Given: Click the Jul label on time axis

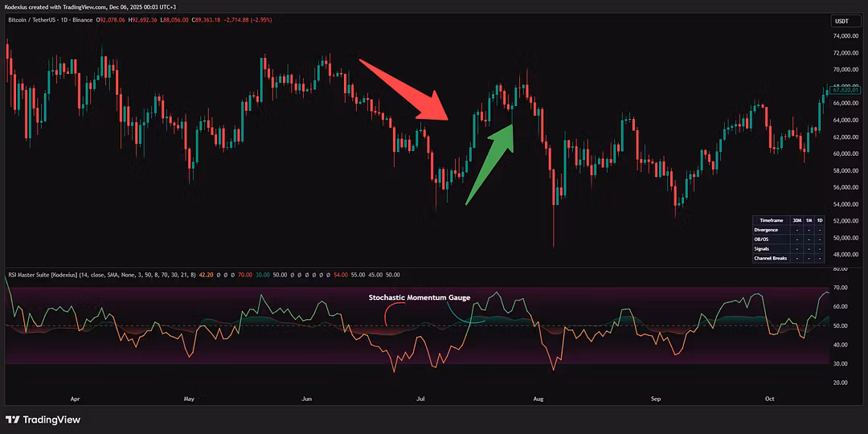Looking at the screenshot, I should pyautogui.click(x=420, y=398).
